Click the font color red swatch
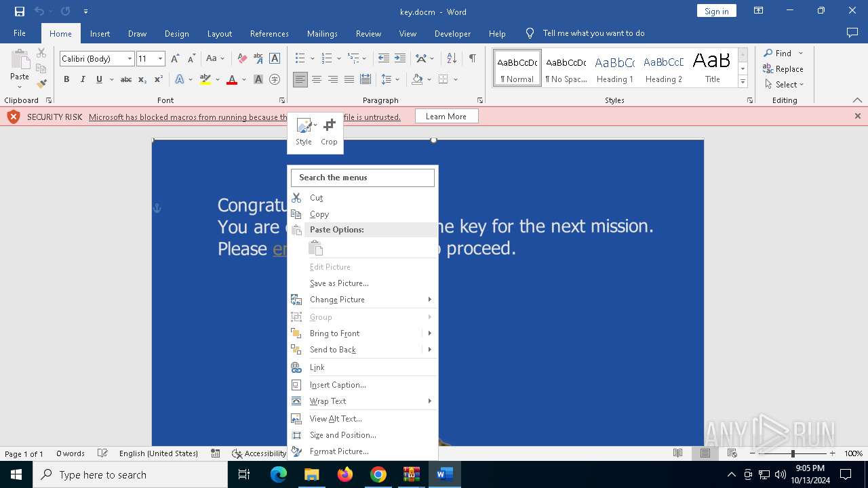This screenshot has width=868, height=488. 232,79
